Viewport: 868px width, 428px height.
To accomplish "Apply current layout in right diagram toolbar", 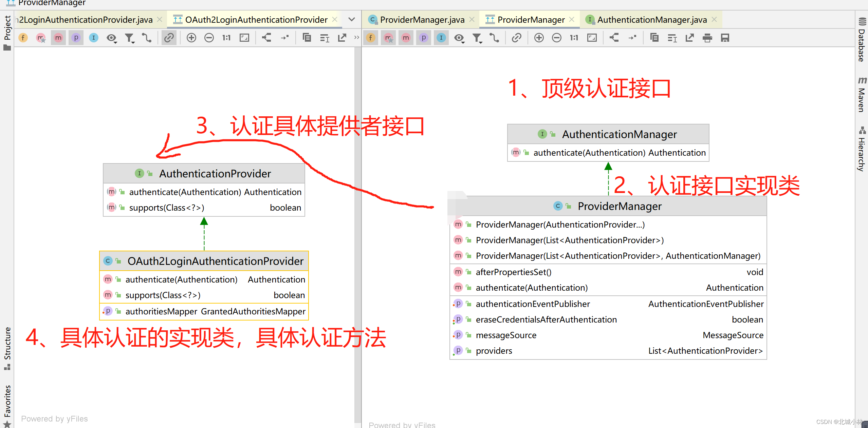I will pyautogui.click(x=614, y=38).
